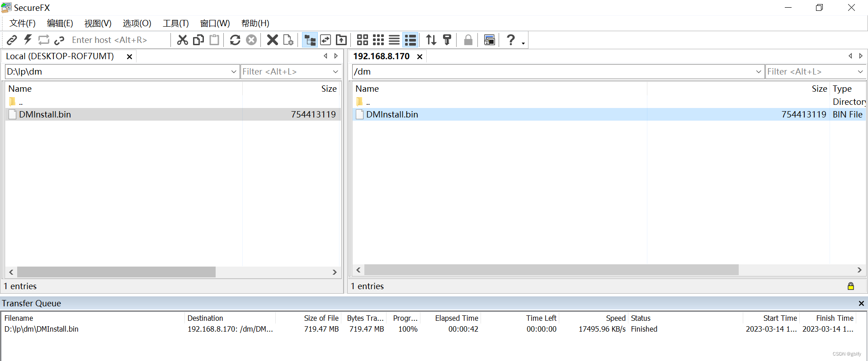Expand the remote /dm path dropdown
Screen dimensions: 868x361
pyautogui.click(x=759, y=71)
